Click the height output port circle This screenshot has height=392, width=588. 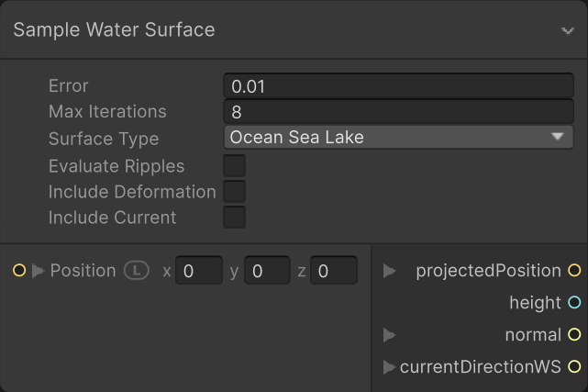coord(574,303)
